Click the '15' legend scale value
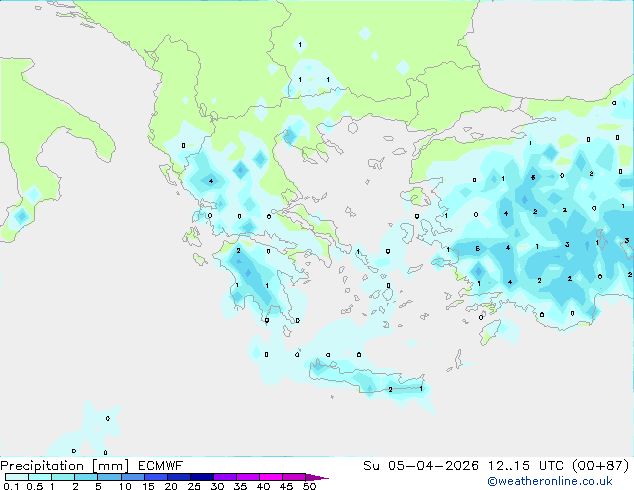634x490 pixels. coord(148,486)
